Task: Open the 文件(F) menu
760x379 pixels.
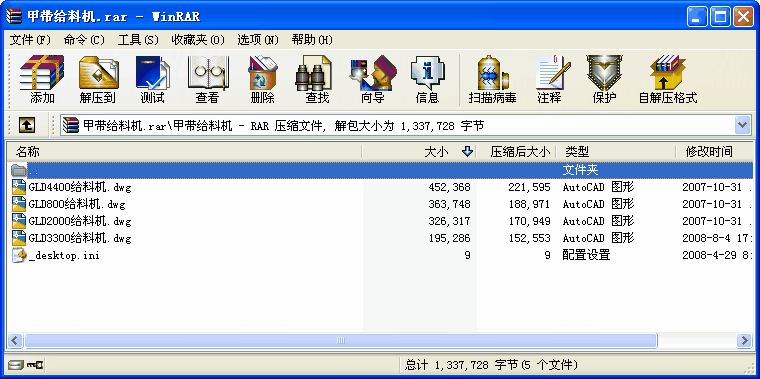Action: click(30, 40)
